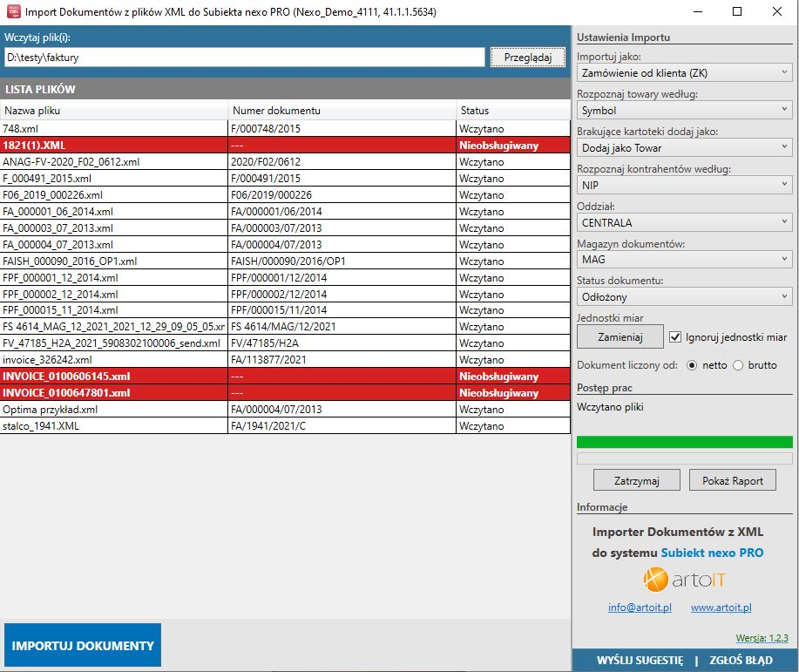Click the Zatrzymaj button

pos(636,480)
